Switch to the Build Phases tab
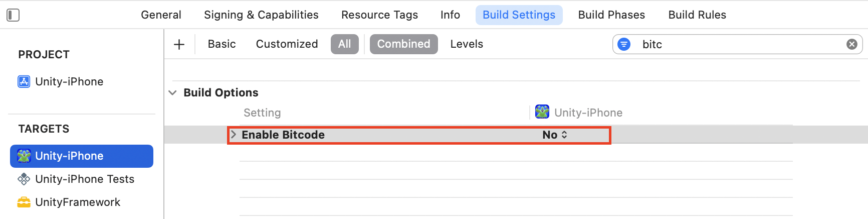The height and width of the screenshot is (219, 868). [x=611, y=15]
